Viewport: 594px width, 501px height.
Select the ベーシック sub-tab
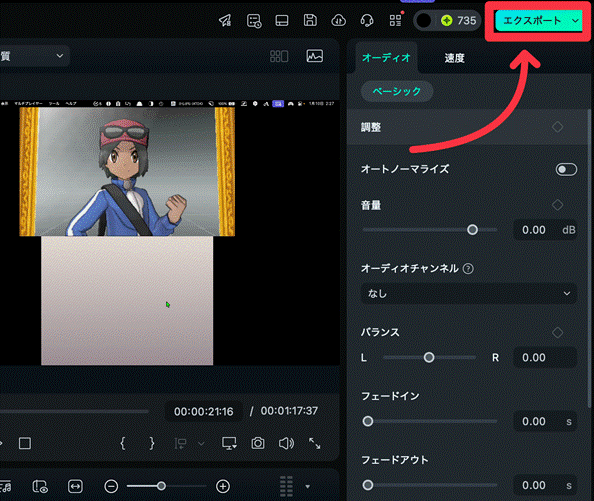pos(397,91)
